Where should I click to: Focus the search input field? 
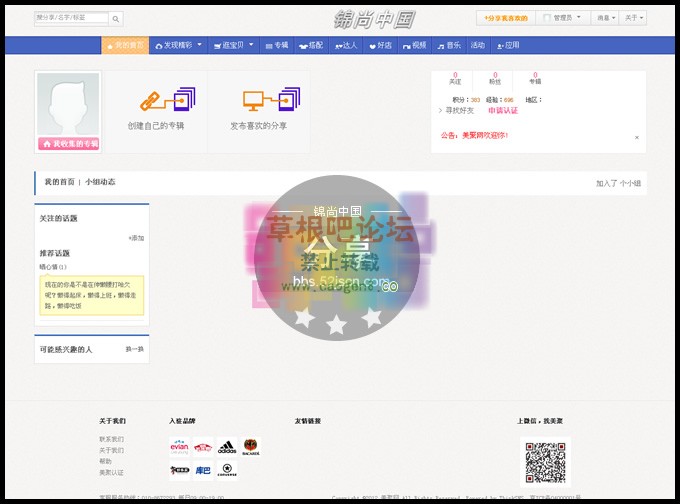click(72, 18)
